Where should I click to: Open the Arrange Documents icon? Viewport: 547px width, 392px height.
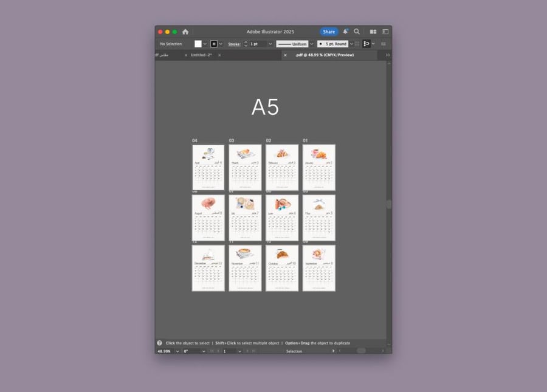pyautogui.click(x=373, y=32)
